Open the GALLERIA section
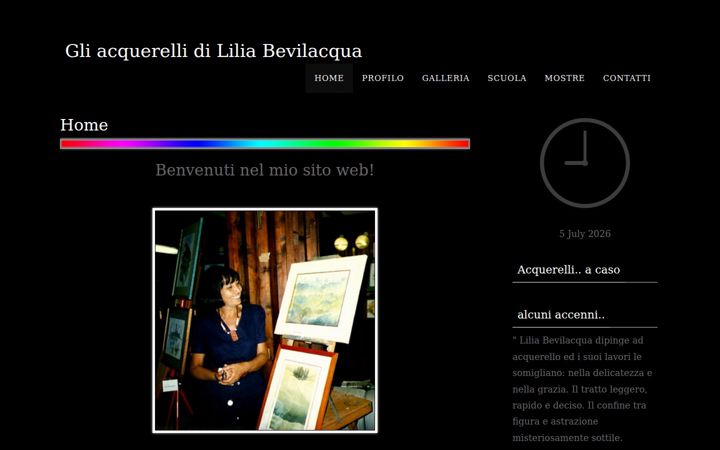The height and width of the screenshot is (450, 720). [445, 78]
